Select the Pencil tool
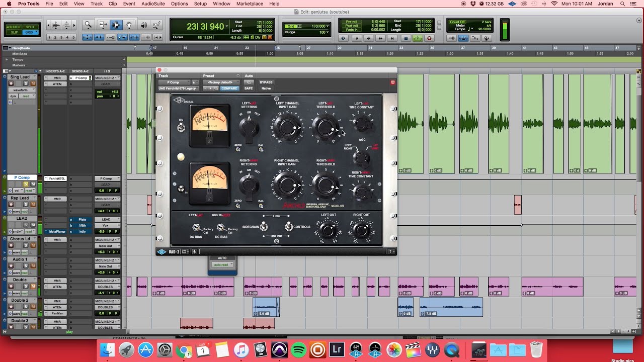 tap(157, 25)
